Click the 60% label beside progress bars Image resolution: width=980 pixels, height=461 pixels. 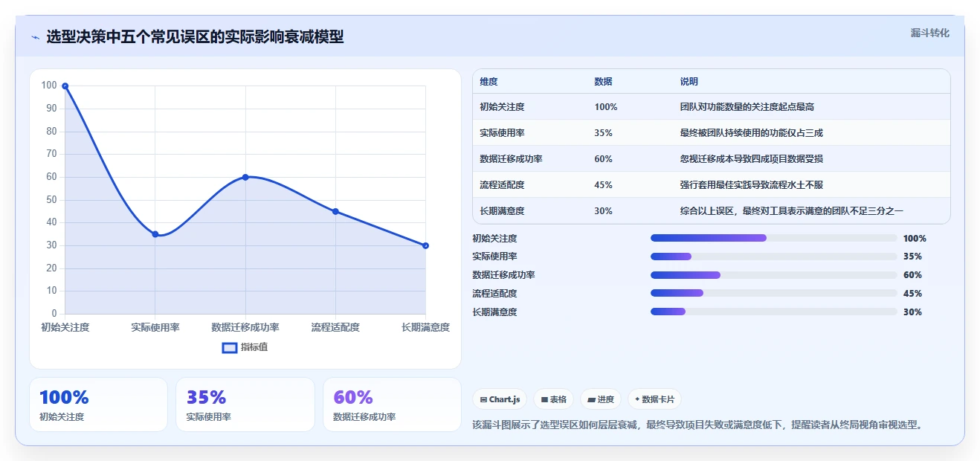pyautogui.click(x=912, y=275)
